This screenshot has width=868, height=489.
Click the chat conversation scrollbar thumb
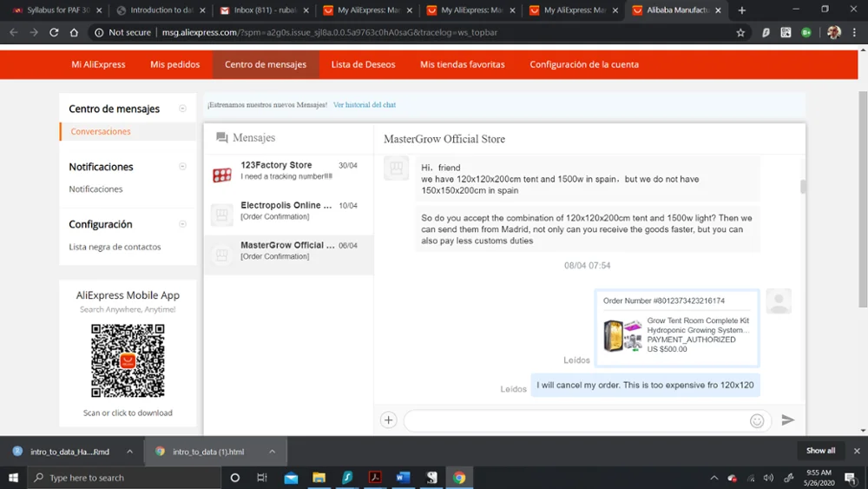(x=803, y=187)
